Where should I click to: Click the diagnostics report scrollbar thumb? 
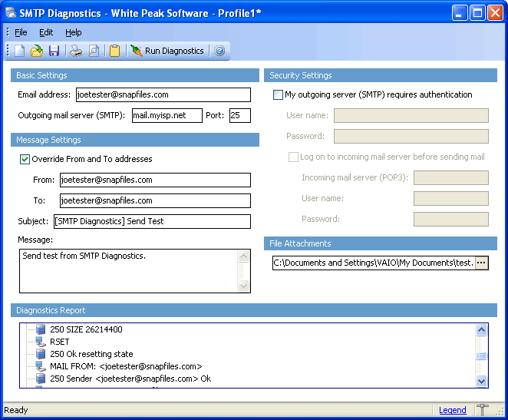(481, 356)
